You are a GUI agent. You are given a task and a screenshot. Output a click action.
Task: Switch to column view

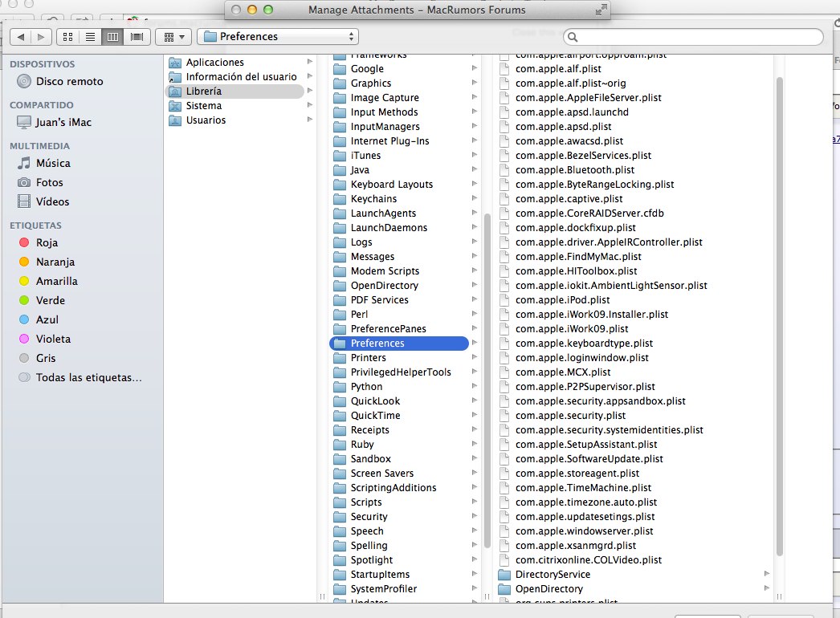click(x=112, y=37)
